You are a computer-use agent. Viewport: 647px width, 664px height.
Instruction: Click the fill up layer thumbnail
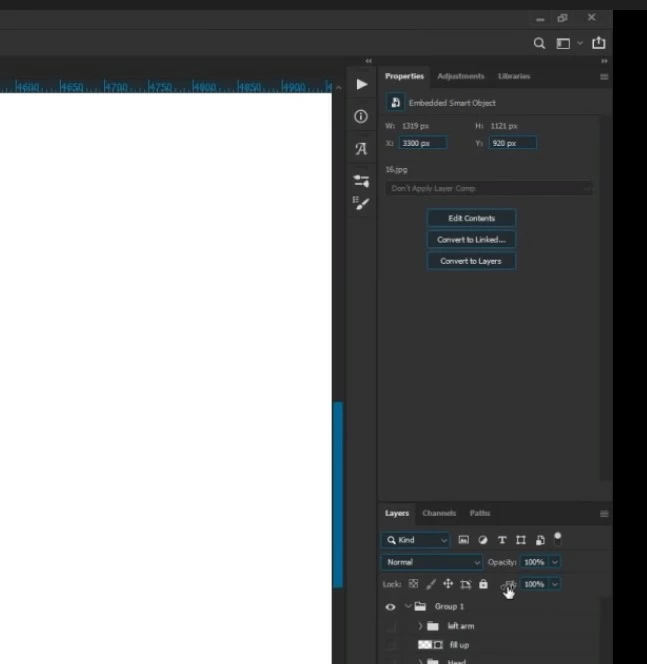[424, 645]
